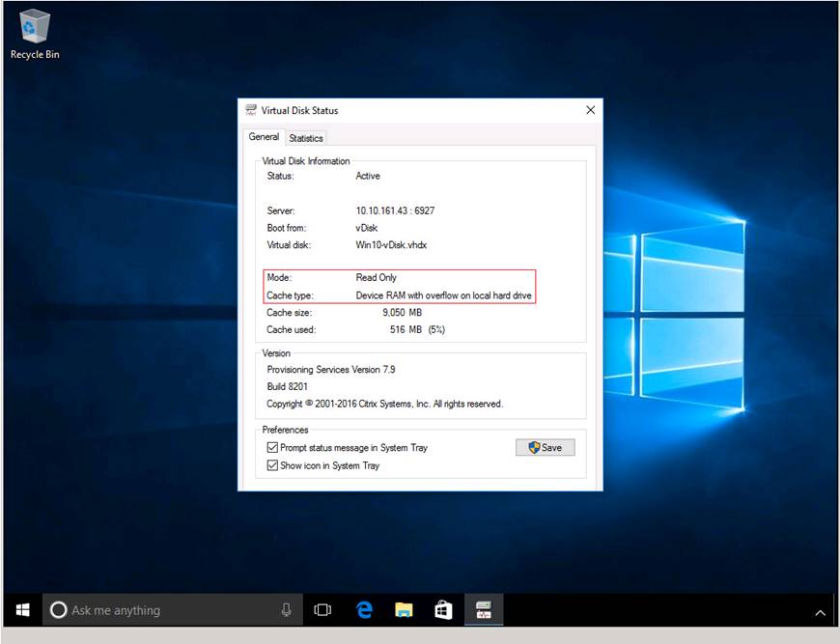Show hidden system tray icons chevron
840x644 pixels.
(x=820, y=612)
